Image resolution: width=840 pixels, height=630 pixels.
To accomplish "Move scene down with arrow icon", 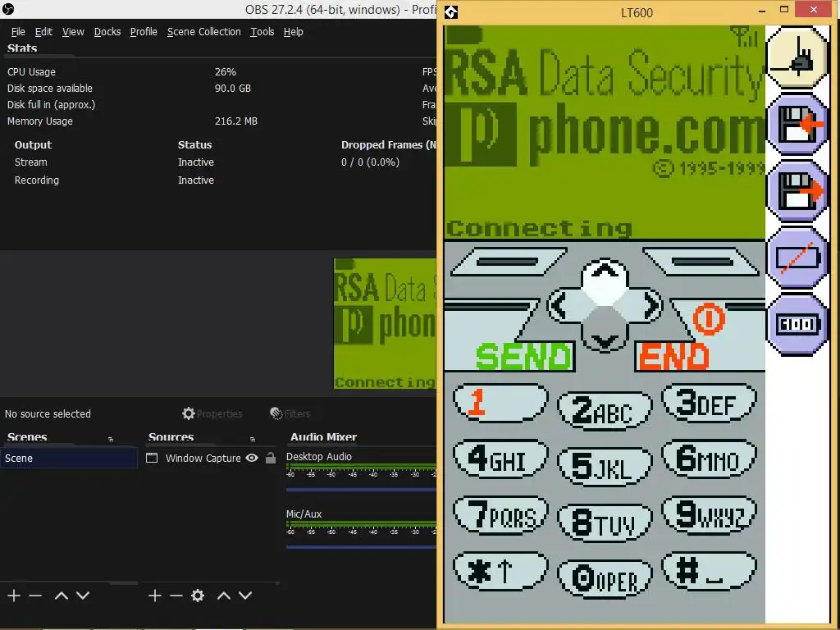I will pos(83,596).
